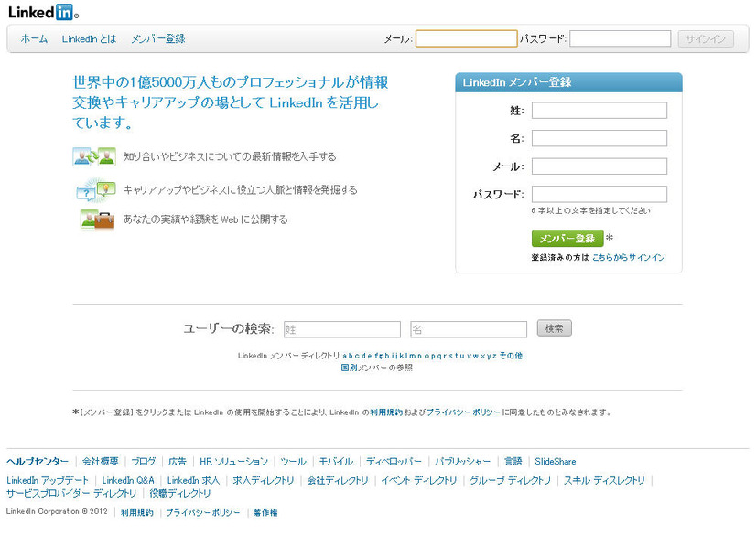Focus the 姓 field in registration form
The image size is (756, 535).
click(x=599, y=111)
